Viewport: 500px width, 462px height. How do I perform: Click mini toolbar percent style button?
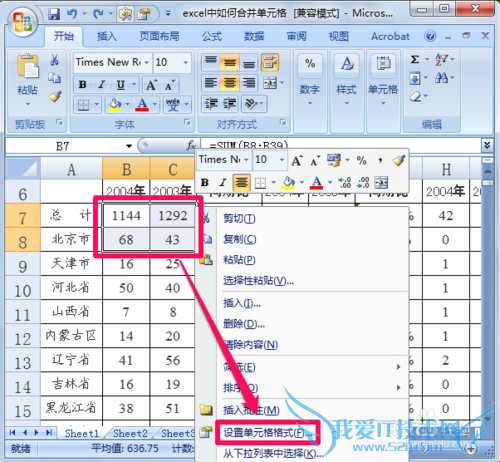pyautogui.click(x=362, y=161)
